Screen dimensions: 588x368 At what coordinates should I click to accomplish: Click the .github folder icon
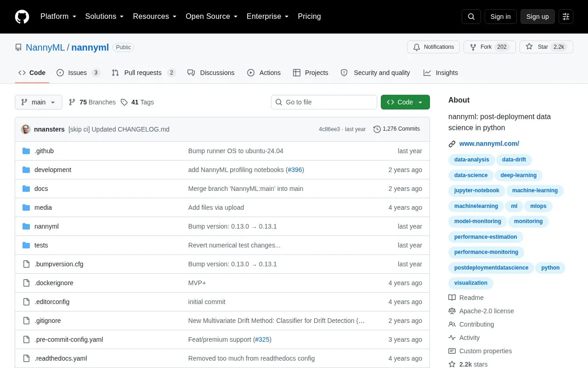[26, 151]
